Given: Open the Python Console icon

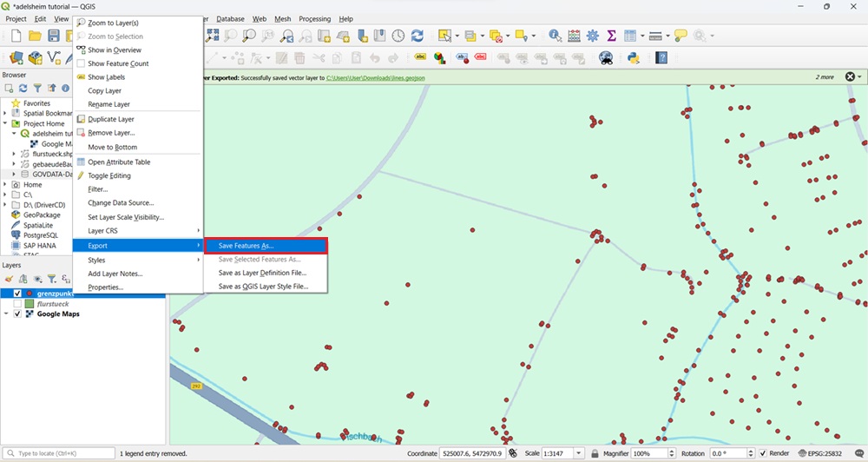Looking at the screenshot, I should point(634,58).
